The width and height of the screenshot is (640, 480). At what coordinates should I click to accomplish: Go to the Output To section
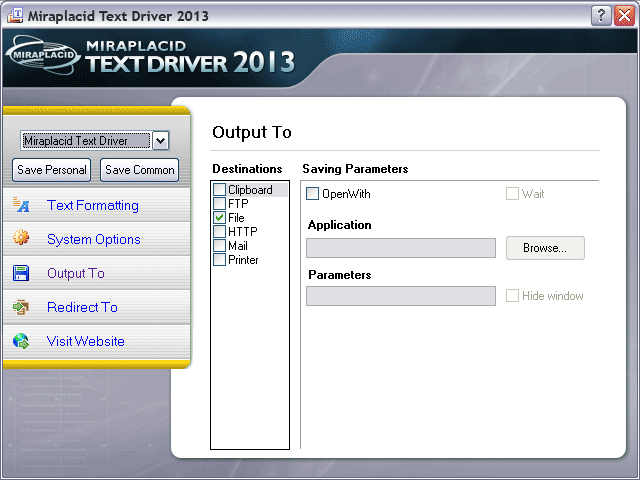tap(76, 273)
